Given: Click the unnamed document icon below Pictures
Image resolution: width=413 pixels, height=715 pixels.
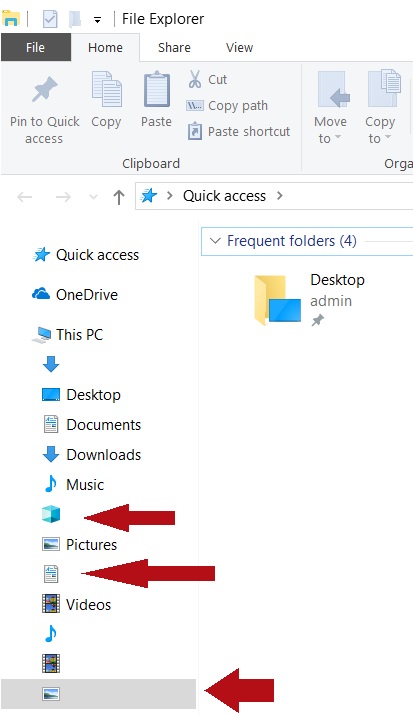Looking at the screenshot, I should click(x=51, y=574).
